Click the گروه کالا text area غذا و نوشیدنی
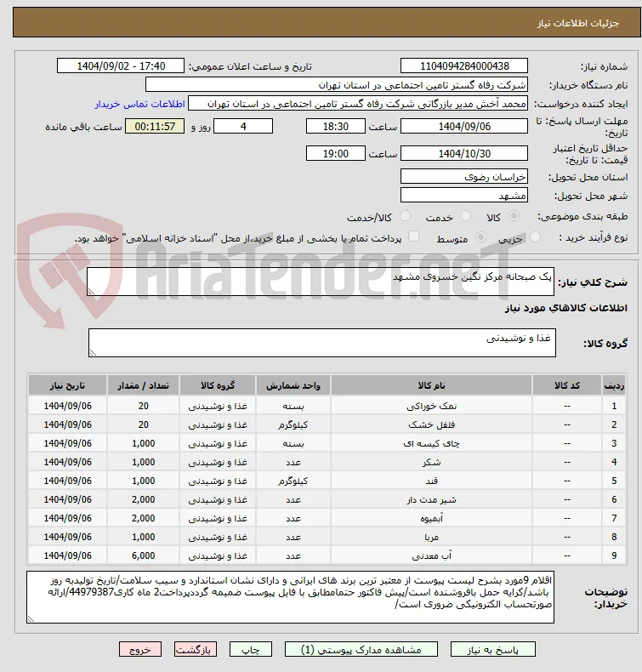 [x=322, y=343]
